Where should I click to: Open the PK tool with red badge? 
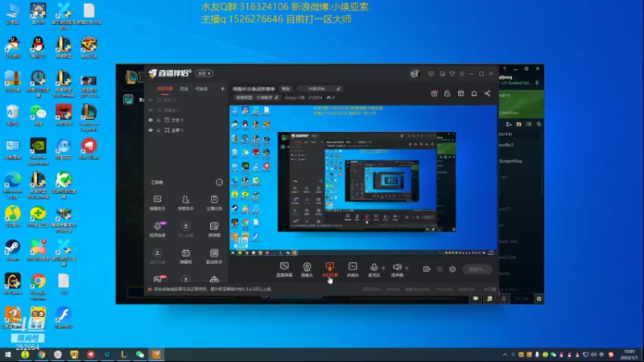(x=159, y=279)
